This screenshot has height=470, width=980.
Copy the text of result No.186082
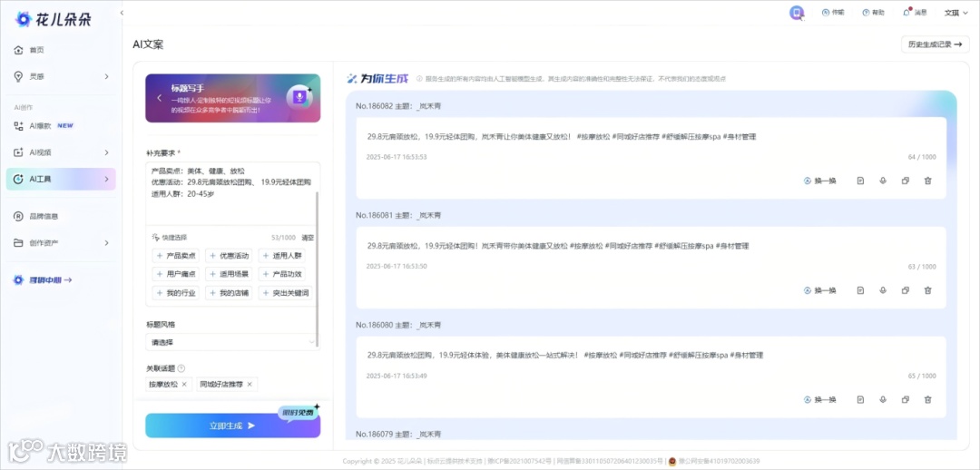pos(905,181)
